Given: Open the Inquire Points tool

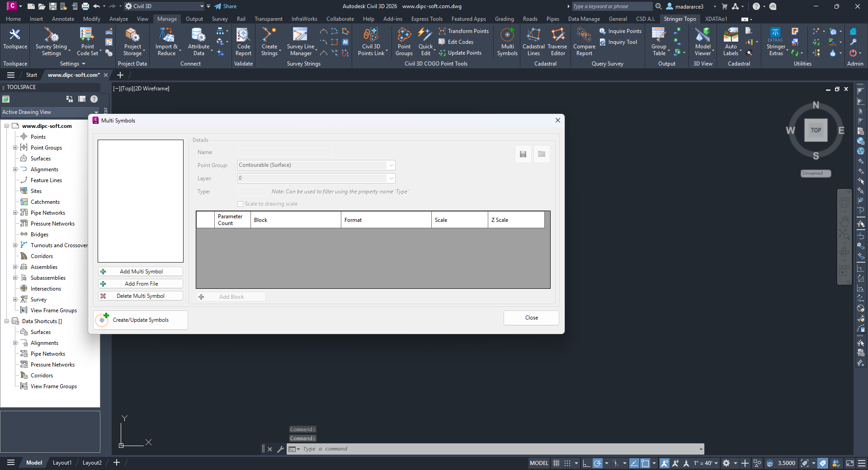Looking at the screenshot, I should [x=620, y=31].
